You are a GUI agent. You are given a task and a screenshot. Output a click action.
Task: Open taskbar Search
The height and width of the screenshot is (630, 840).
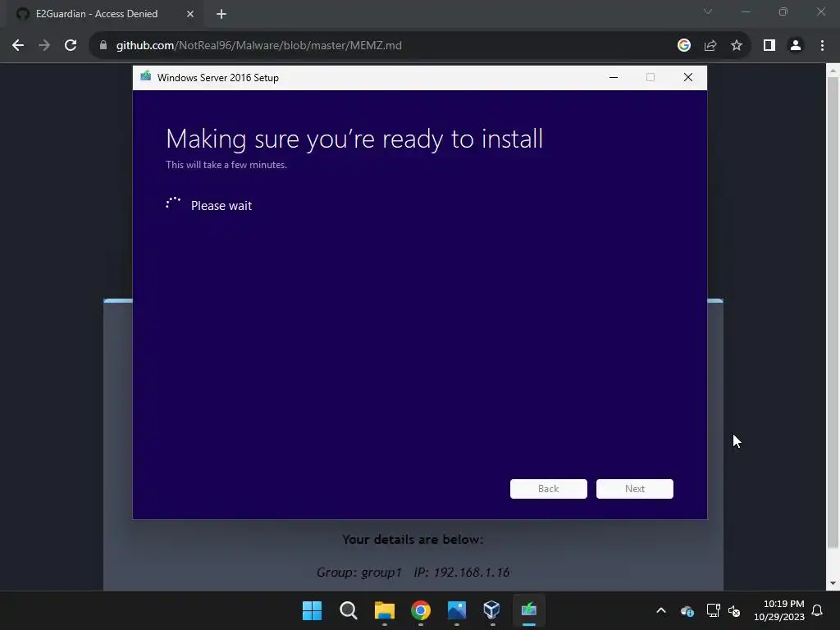point(348,610)
